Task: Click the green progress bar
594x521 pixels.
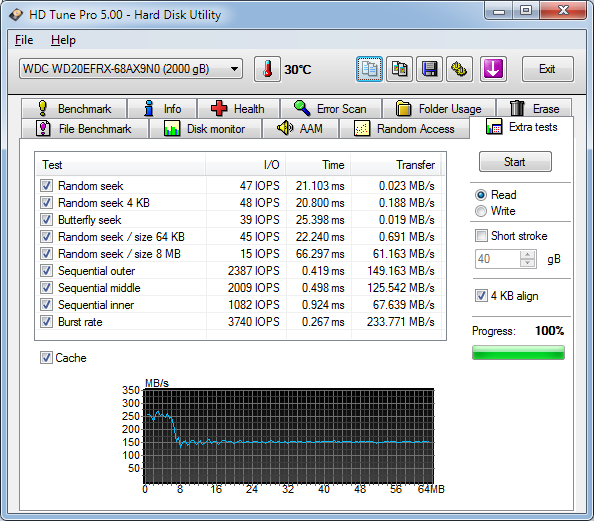Action: tap(518, 352)
